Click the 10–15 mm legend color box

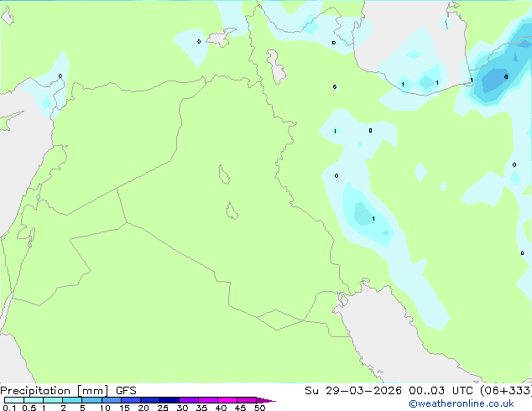pyautogui.click(x=112, y=400)
